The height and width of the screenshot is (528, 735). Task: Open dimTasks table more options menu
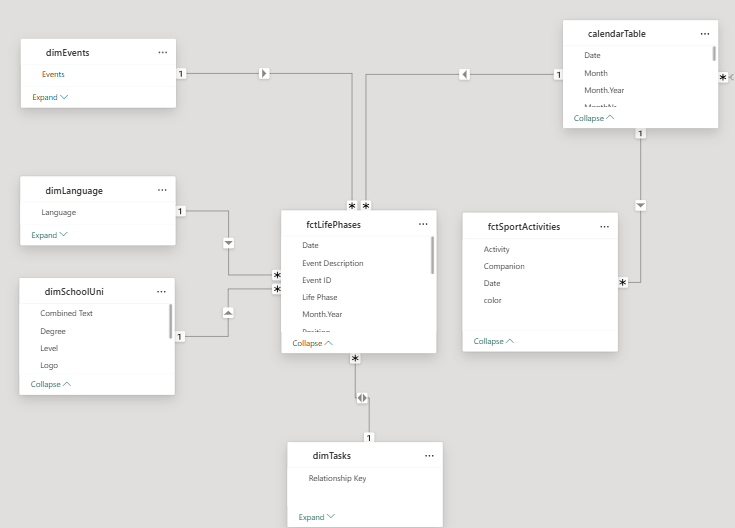point(429,456)
